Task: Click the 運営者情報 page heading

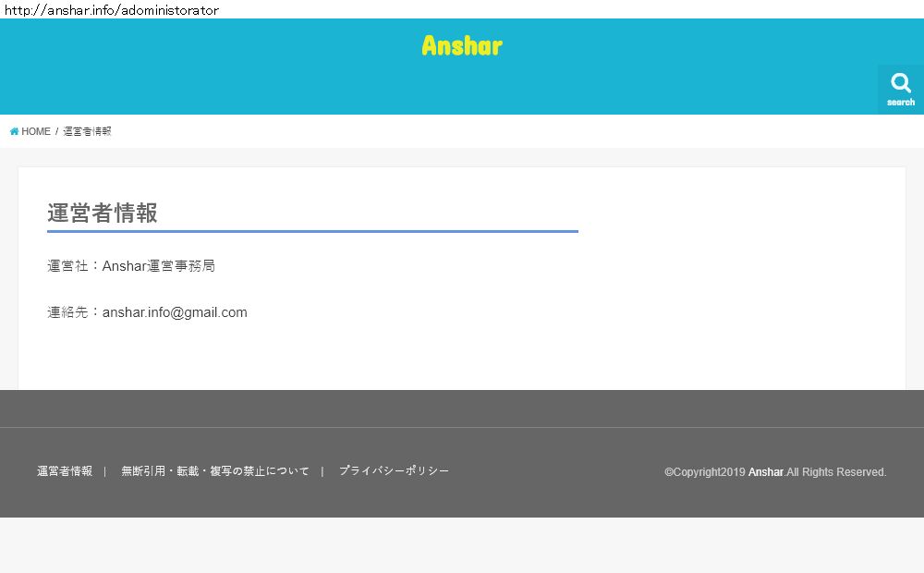Action: pos(103,213)
